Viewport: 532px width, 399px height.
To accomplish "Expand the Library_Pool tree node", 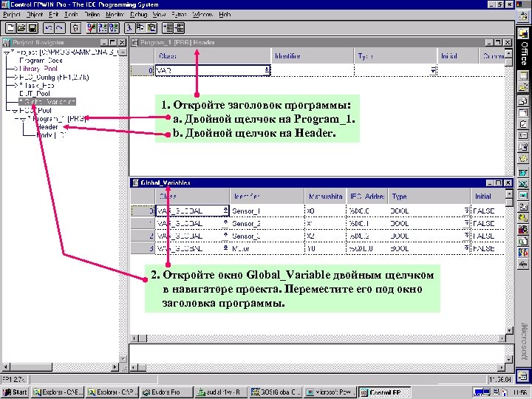I will point(15,69).
